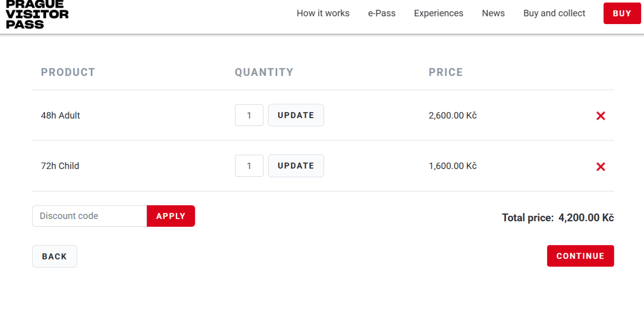Navigate to the News page
This screenshot has width=644, height=309.
coord(493,14)
